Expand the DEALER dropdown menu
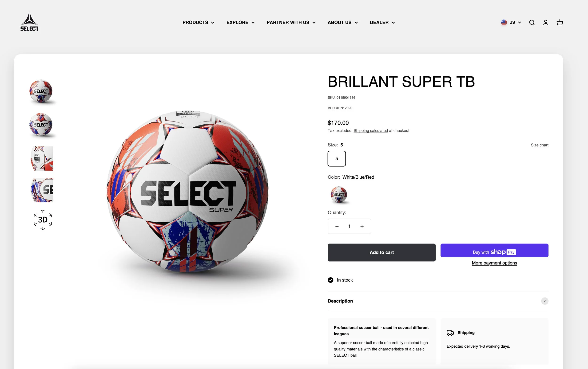Image resolution: width=588 pixels, height=369 pixels. pos(382,23)
